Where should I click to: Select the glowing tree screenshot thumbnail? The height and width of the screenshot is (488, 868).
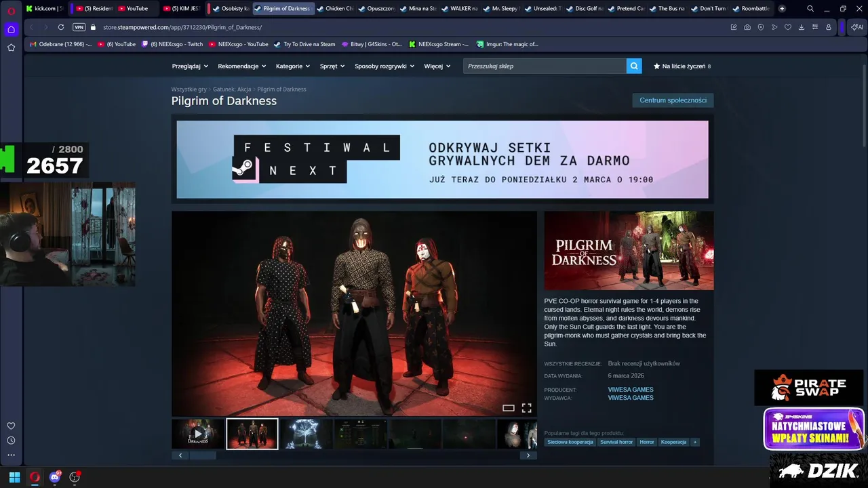pyautogui.click(x=306, y=434)
